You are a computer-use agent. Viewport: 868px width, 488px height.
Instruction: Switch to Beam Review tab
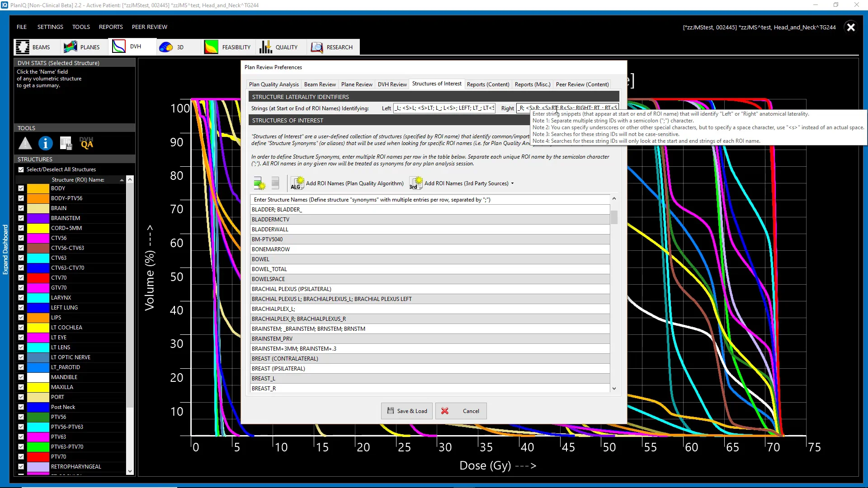coord(320,84)
